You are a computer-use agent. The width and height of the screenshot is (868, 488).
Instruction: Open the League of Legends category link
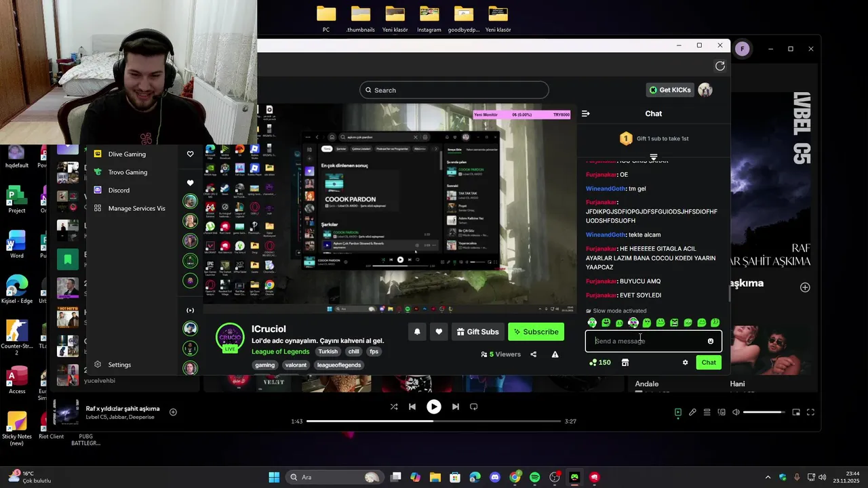click(x=280, y=352)
